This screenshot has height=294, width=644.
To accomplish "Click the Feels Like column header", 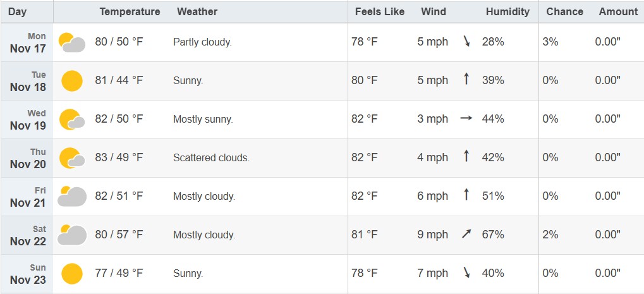I will click(379, 11).
